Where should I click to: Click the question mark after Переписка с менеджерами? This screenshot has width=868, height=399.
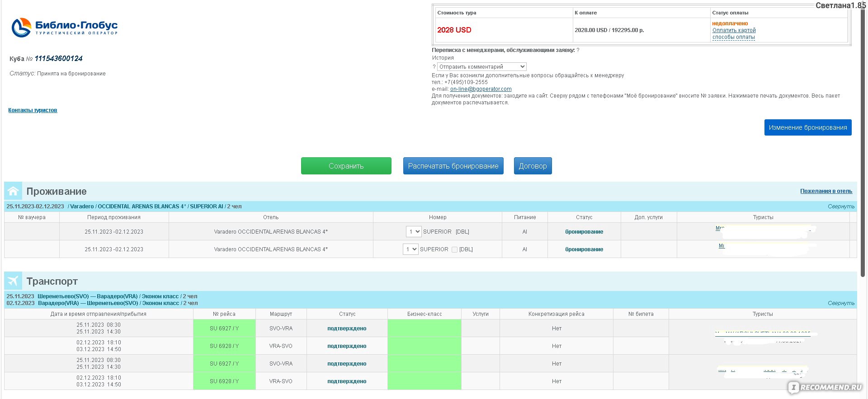tap(578, 50)
